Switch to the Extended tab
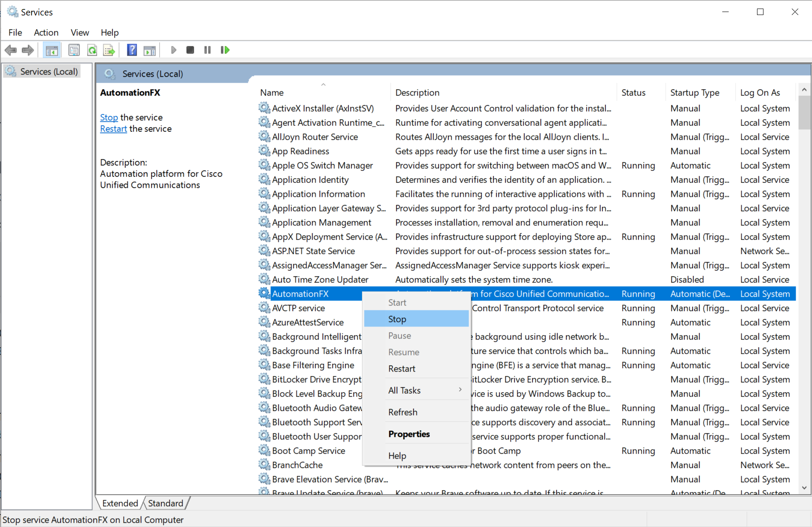 [120, 503]
